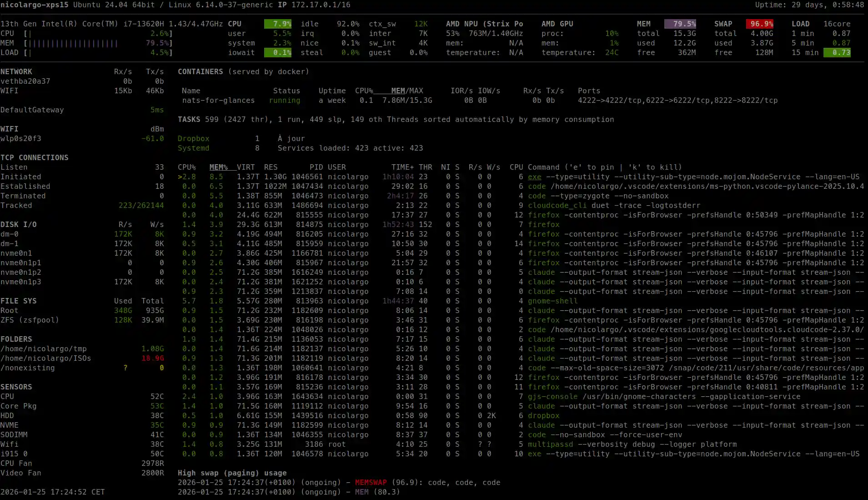The height and width of the screenshot is (500, 868).
Task: Collapse the SENSORS section header
Action: point(16,387)
